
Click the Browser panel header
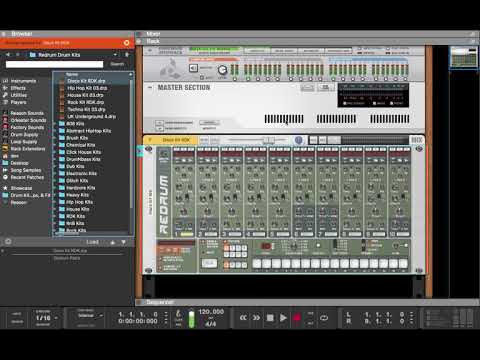click(67, 34)
